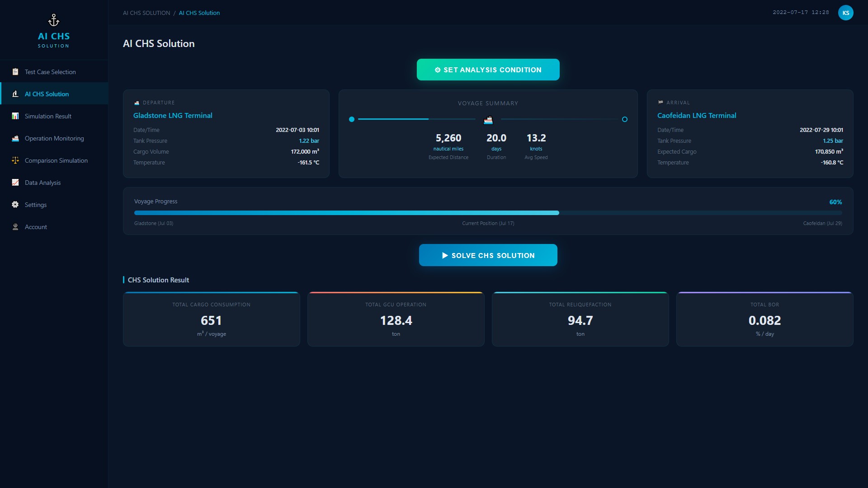Click arrival tank pressure 1.25 bar
The image size is (868, 488).
(833, 141)
